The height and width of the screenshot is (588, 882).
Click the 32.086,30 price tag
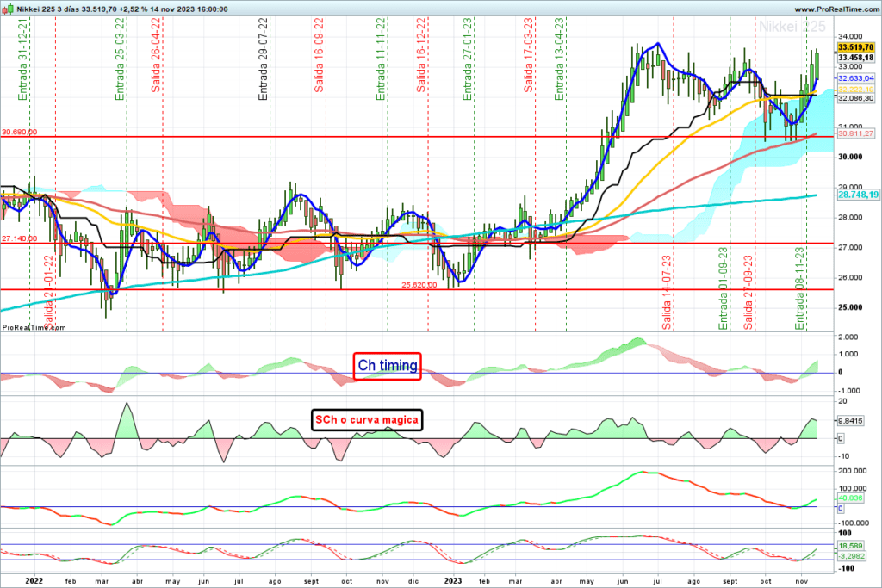[856, 98]
